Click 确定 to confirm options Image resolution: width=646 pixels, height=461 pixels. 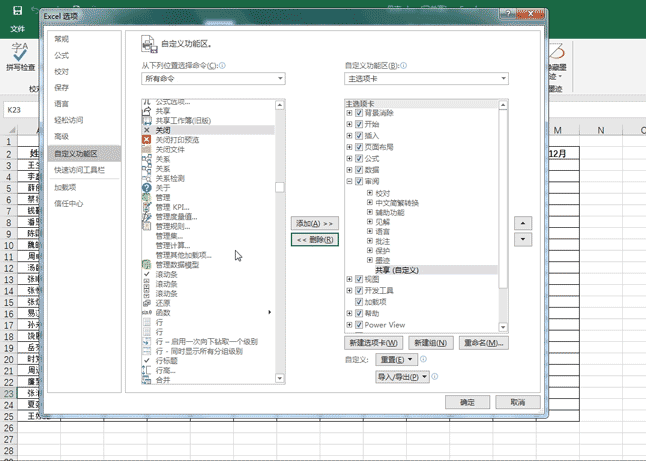(x=467, y=402)
